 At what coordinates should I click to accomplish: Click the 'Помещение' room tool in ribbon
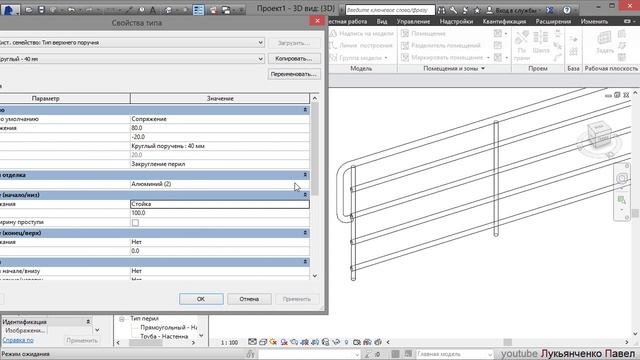424,33
